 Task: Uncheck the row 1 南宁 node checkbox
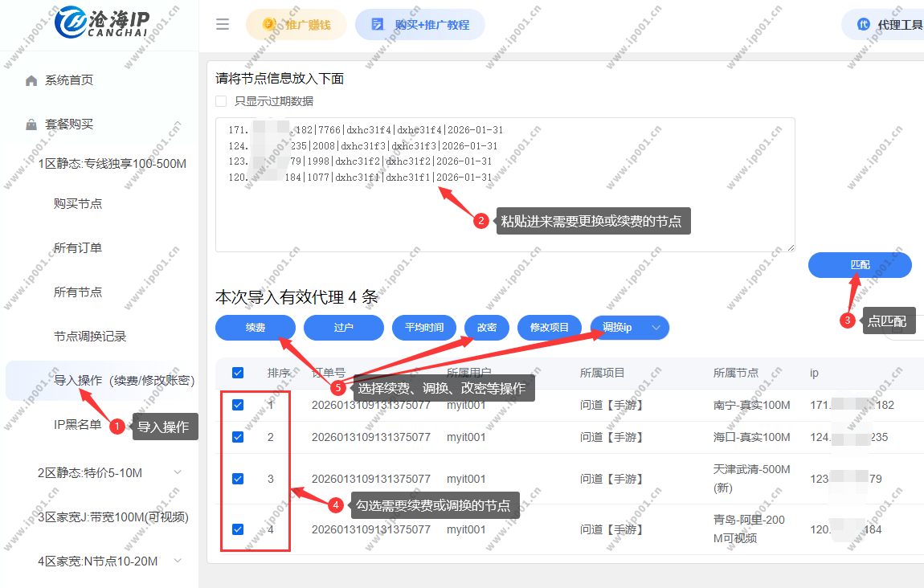(x=238, y=405)
